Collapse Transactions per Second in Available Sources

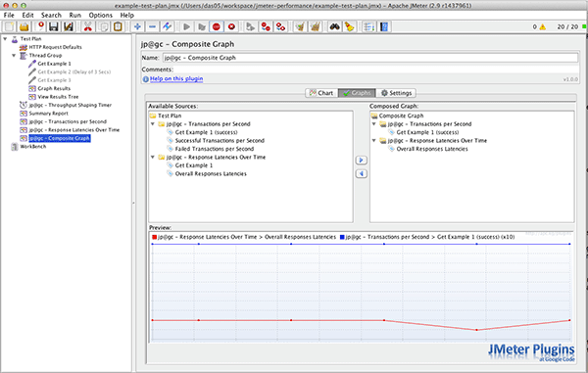point(153,124)
